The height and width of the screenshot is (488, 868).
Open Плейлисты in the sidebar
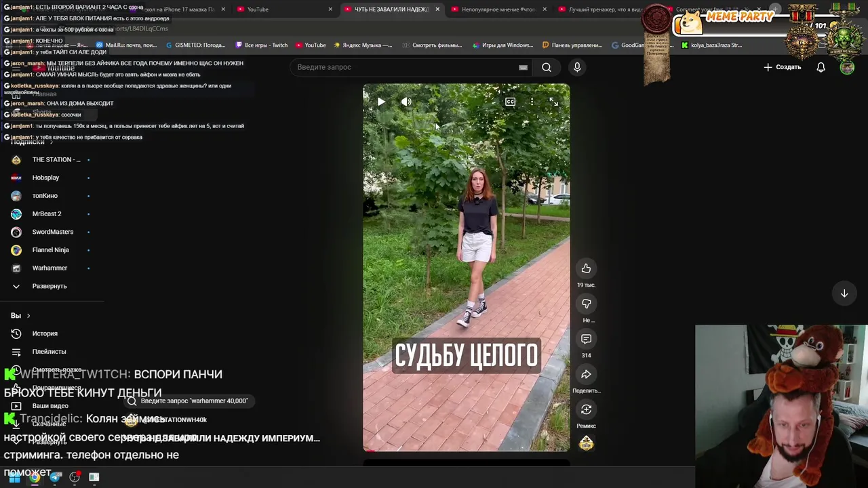[51, 352]
